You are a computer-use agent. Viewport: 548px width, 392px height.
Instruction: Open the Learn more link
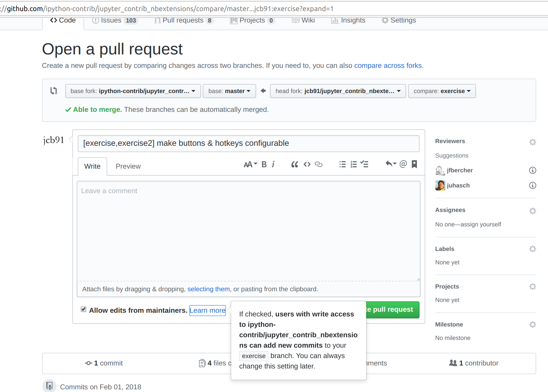click(207, 310)
